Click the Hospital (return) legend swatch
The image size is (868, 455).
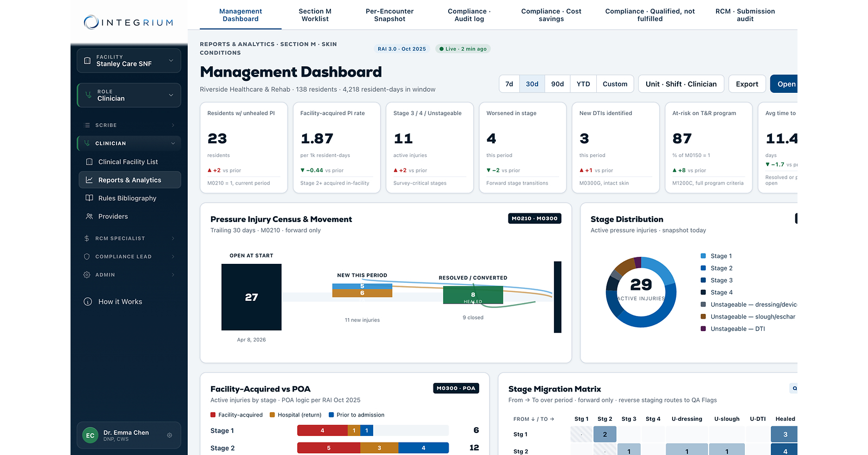pyautogui.click(x=272, y=415)
